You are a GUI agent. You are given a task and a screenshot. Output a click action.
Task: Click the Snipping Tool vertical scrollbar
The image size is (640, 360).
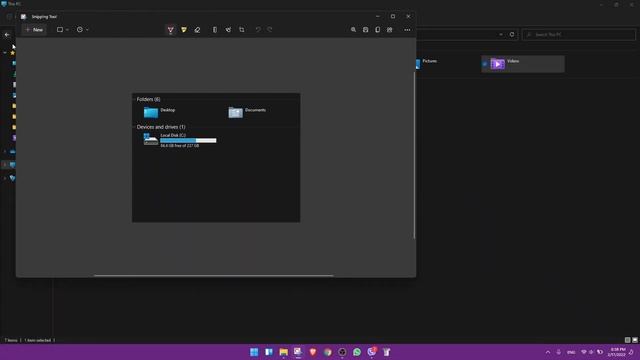point(414,155)
